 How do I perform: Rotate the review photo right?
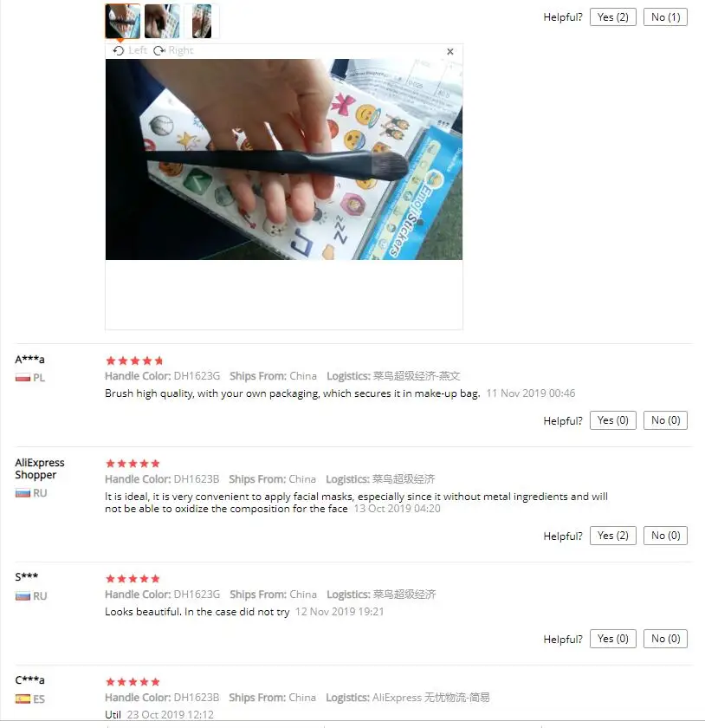tap(173, 50)
